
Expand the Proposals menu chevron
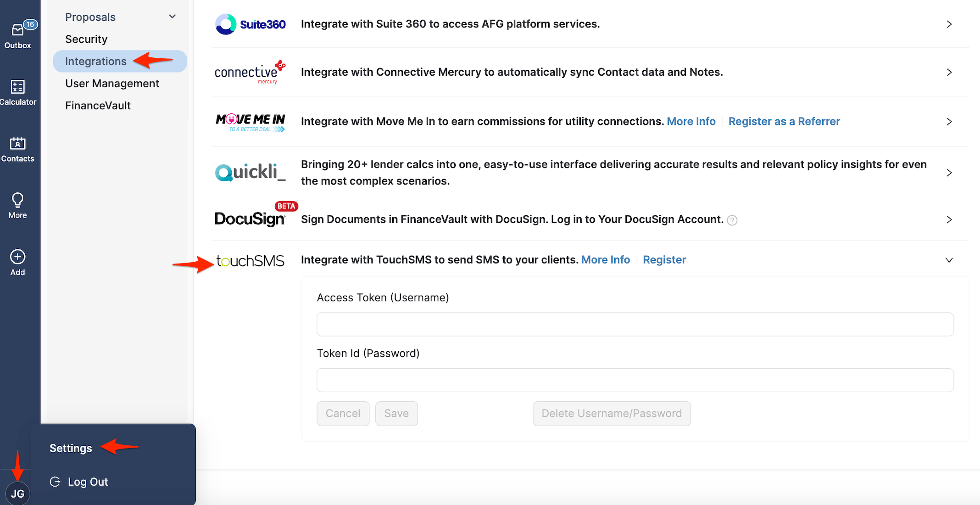pyautogui.click(x=173, y=17)
